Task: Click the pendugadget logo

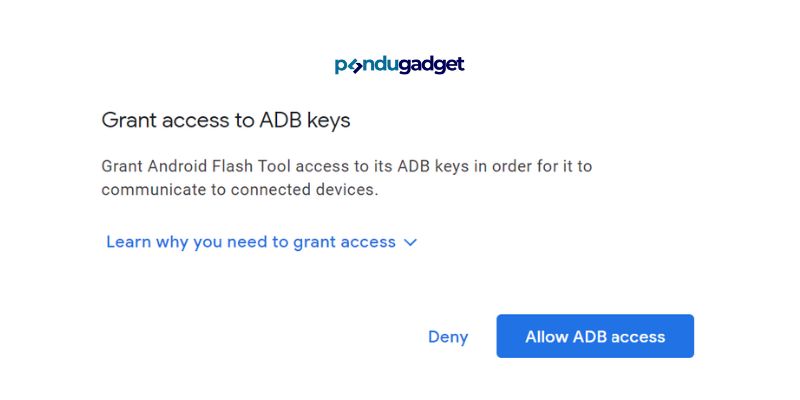Action: coord(399,65)
